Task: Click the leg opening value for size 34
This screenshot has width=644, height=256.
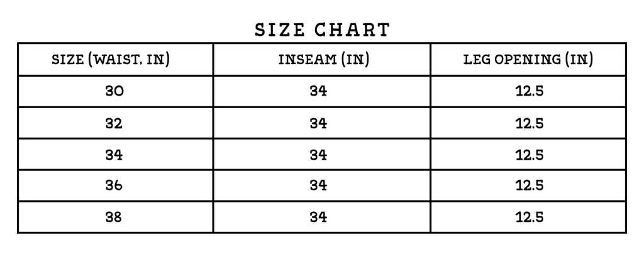Action: [529, 155]
